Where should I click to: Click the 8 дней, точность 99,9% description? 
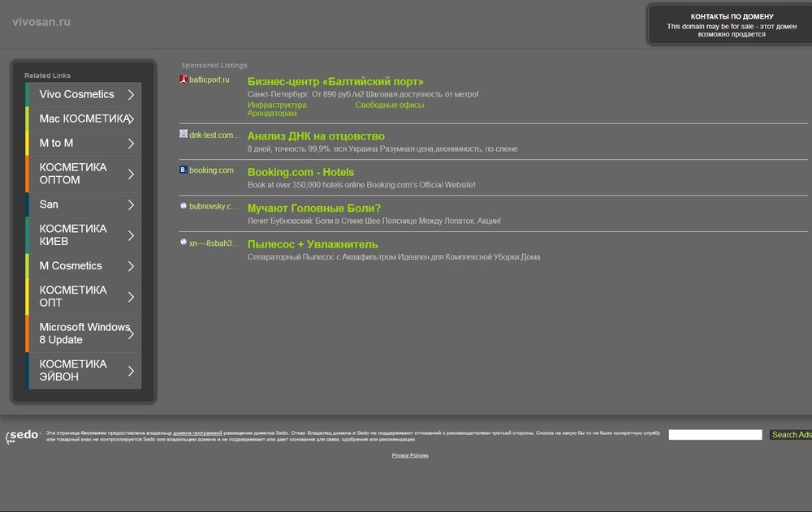[382, 148]
